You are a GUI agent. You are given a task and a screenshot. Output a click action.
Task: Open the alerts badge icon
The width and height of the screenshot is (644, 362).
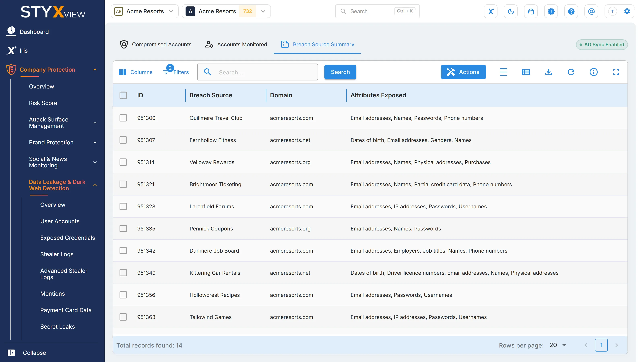pos(551,11)
